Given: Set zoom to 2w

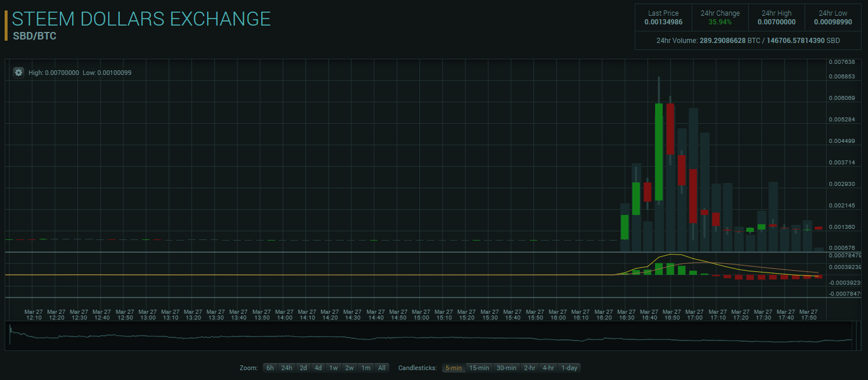Looking at the screenshot, I should (349, 368).
